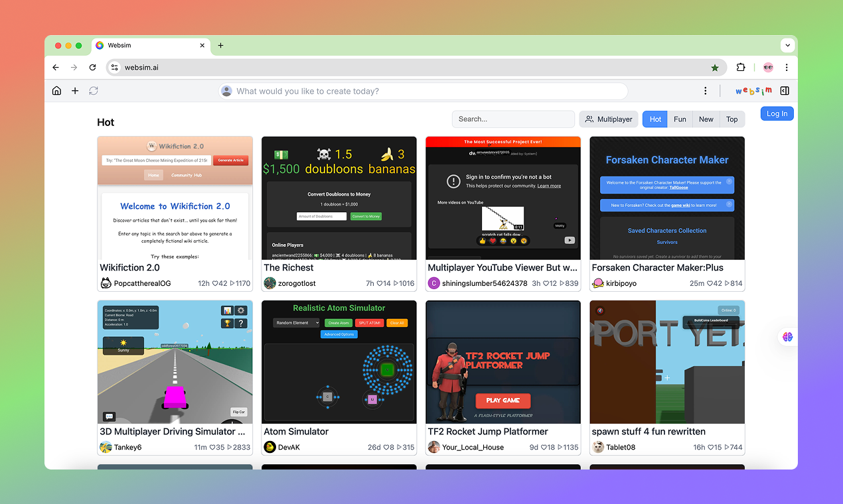Switch to the New tab
The image size is (843, 504).
[706, 119]
